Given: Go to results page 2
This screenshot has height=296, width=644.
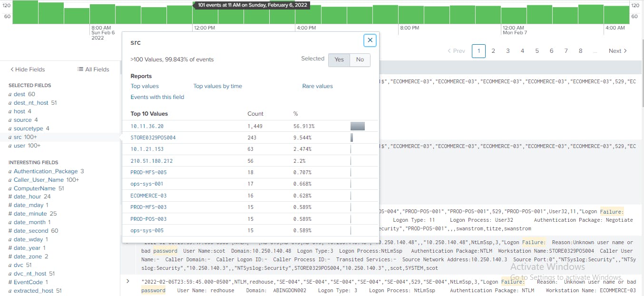Looking at the screenshot, I should coord(493,51).
